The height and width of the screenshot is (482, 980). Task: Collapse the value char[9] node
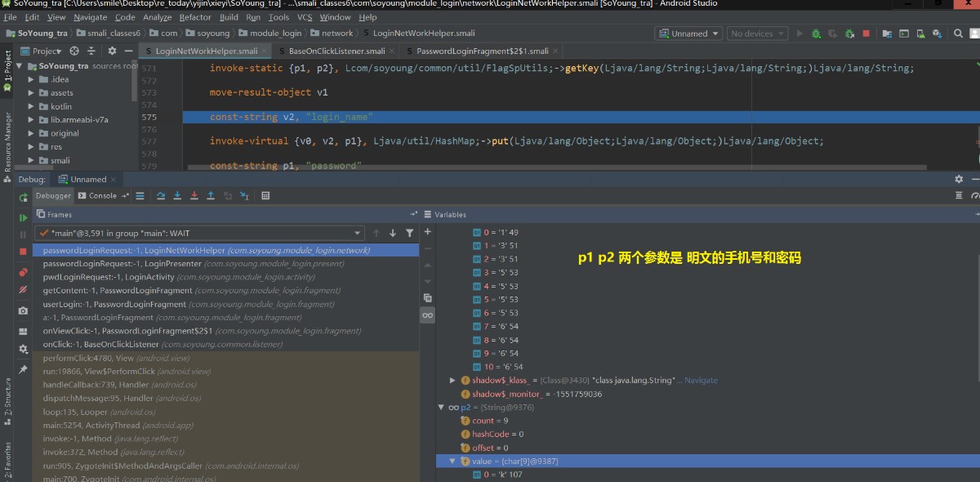pyautogui.click(x=452, y=461)
